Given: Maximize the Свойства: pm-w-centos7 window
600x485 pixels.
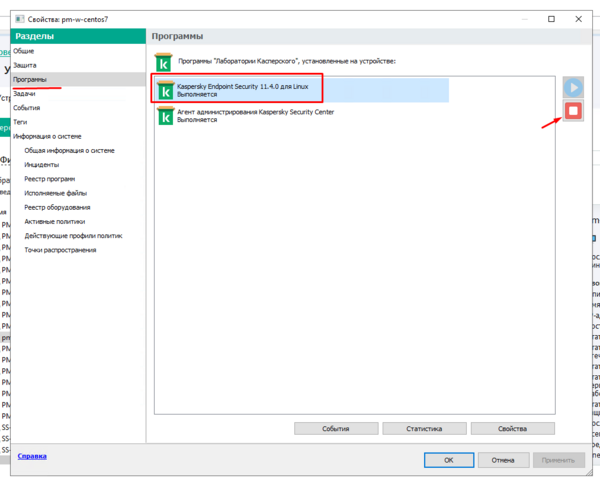Looking at the screenshot, I should pyautogui.click(x=551, y=19).
